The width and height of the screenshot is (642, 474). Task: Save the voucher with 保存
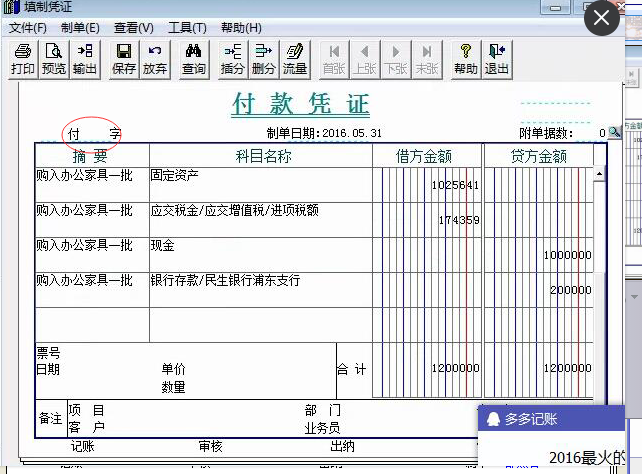[124, 59]
